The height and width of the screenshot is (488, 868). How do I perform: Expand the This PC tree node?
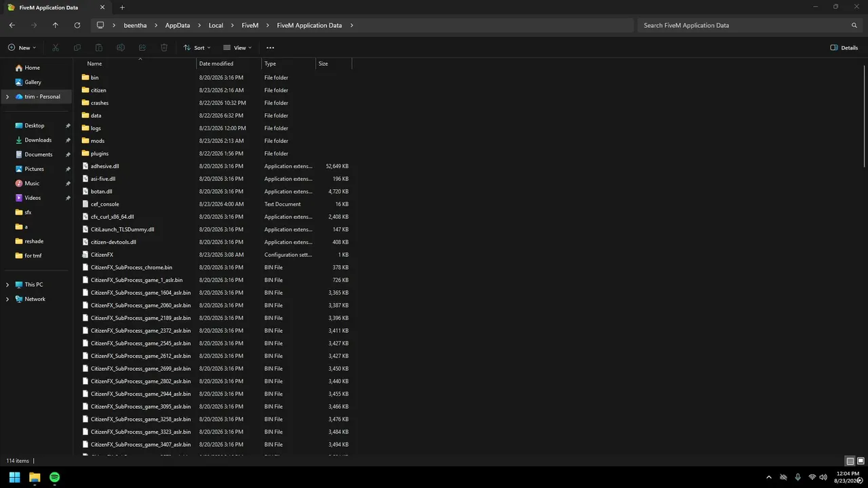tap(7, 285)
